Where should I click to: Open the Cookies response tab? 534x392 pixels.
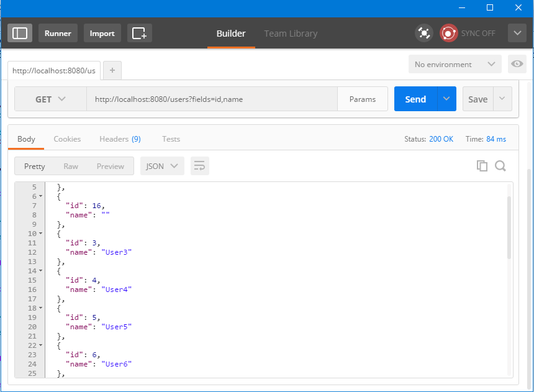click(x=67, y=139)
